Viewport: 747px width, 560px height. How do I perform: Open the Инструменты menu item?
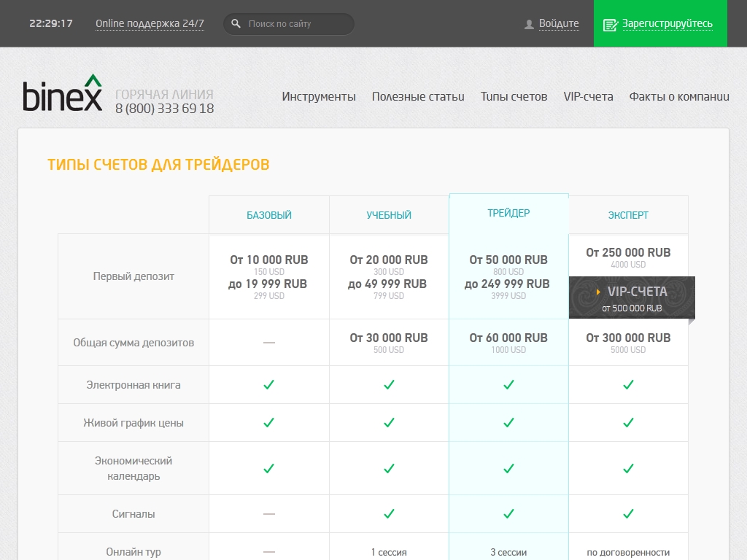coord(319,96)
